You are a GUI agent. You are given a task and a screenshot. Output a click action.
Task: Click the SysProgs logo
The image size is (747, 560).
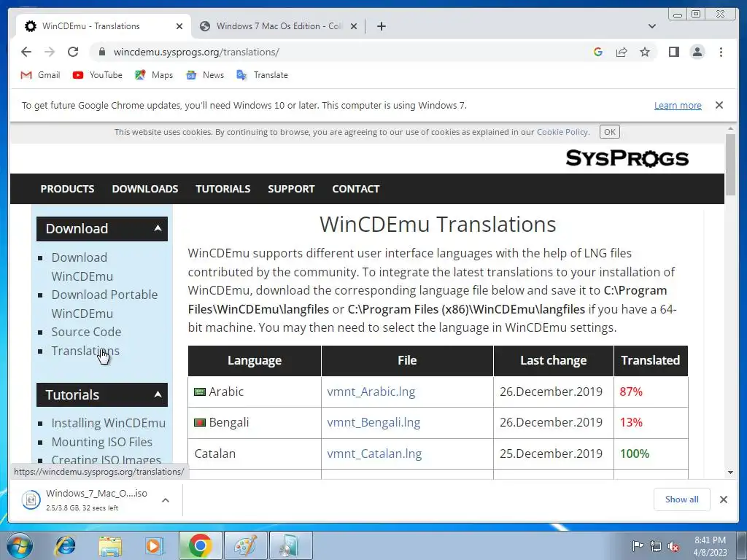point(627,158)
